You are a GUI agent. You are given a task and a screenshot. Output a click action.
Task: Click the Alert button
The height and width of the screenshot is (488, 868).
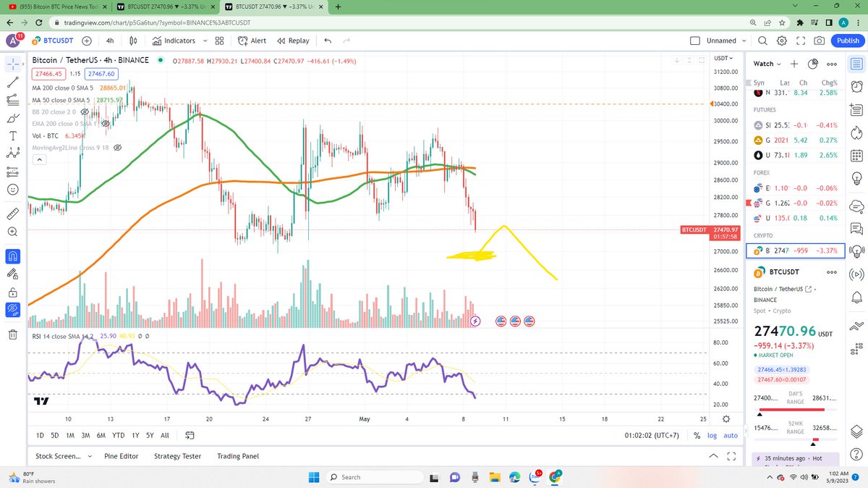[252, 41]
